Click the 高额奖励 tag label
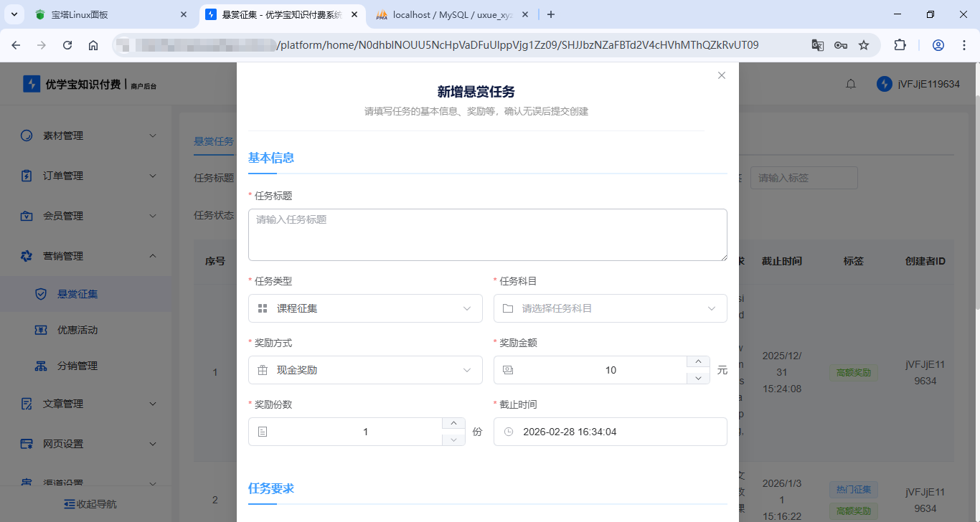Viewport: 980px width, 522px height. (x=853, y=372)
